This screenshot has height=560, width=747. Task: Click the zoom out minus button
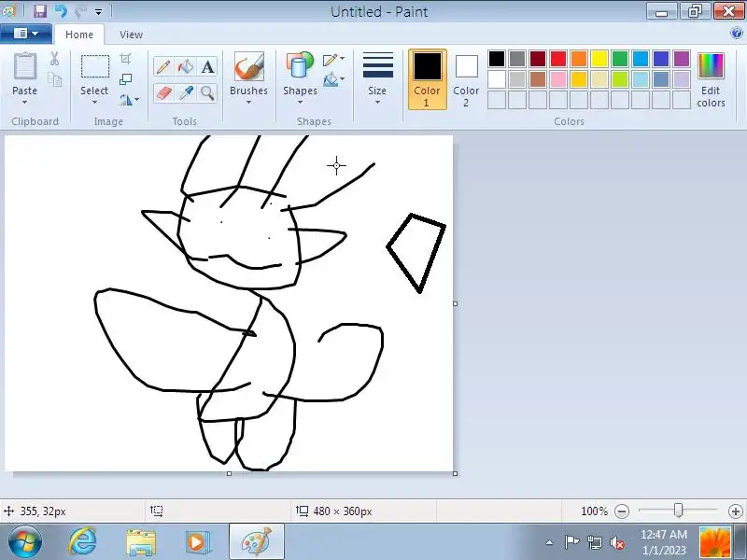point(621,511)
